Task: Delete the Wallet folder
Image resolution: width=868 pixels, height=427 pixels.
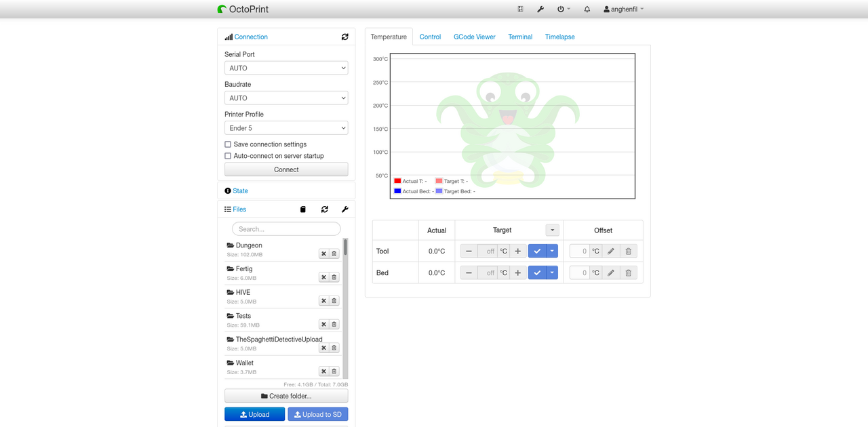Action: click(x=334, y=371)
